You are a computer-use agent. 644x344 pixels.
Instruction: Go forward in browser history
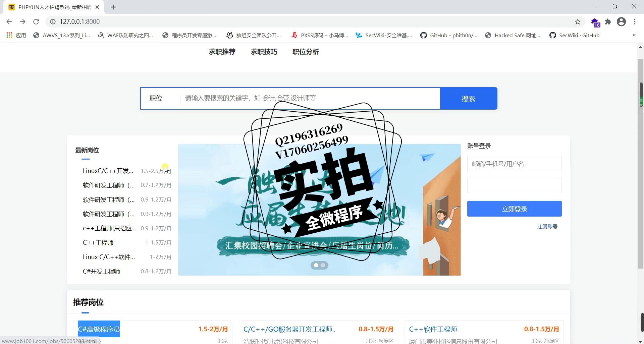(x=22, y=22)
